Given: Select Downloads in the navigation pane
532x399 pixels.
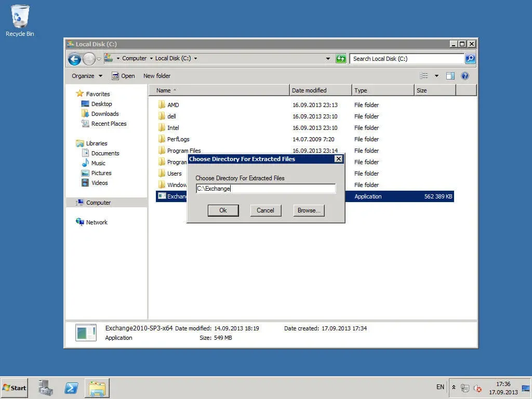Looking at the screenshot, I should 105,114.
